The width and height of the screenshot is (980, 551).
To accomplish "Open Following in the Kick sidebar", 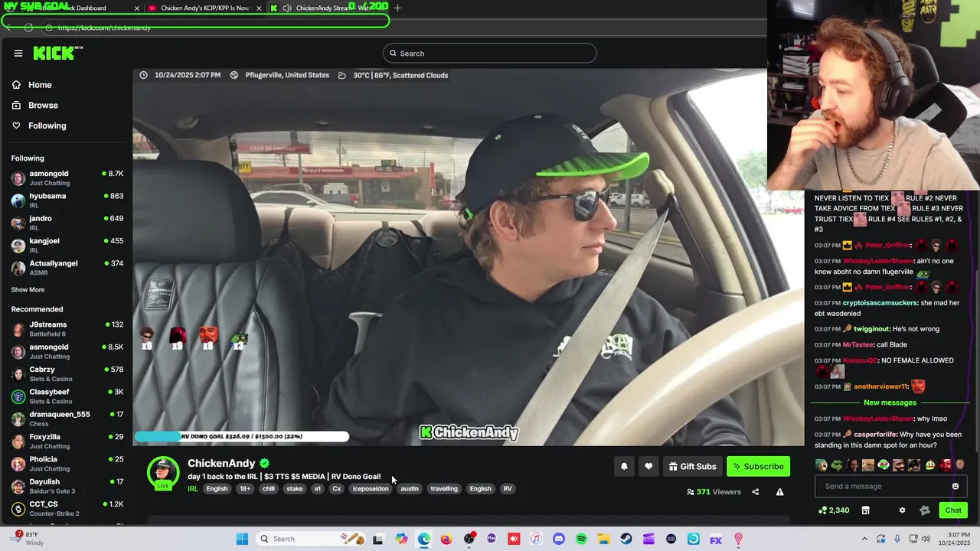I will click(47, 126).
